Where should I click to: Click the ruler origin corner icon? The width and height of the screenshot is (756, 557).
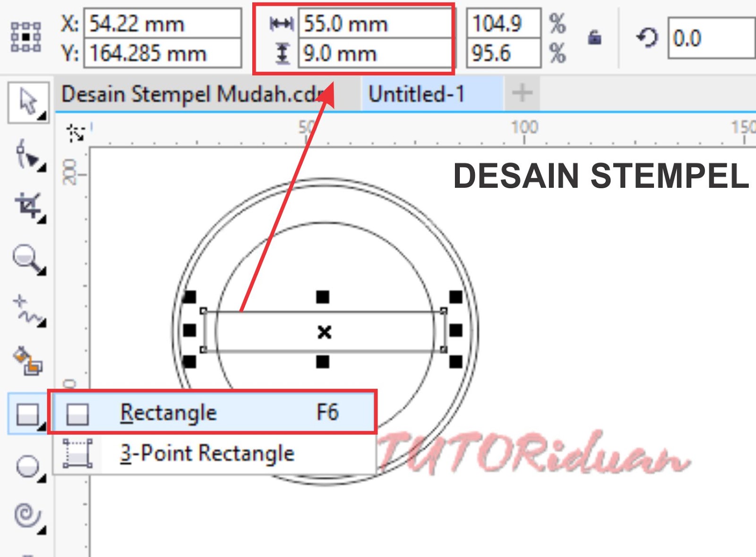[75, 133]
